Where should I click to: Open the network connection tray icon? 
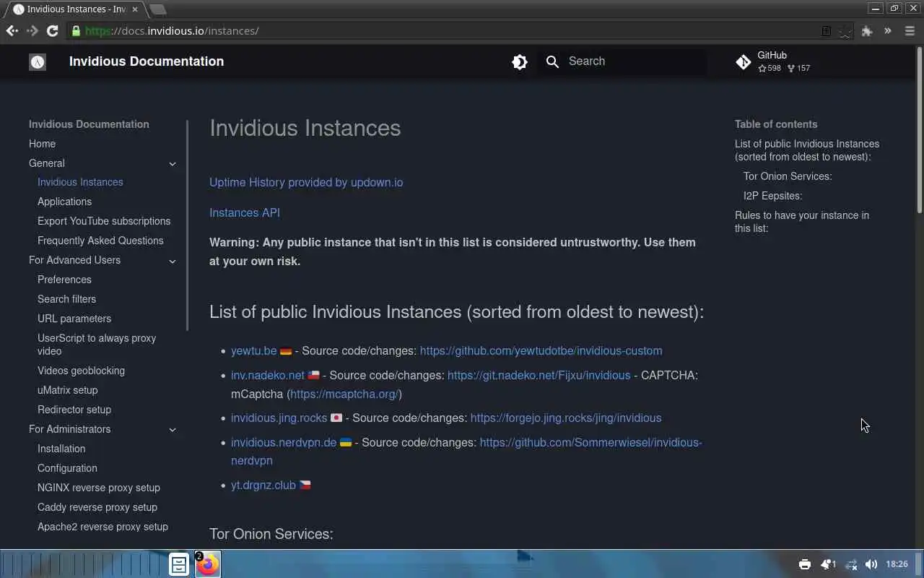point(851,564)
